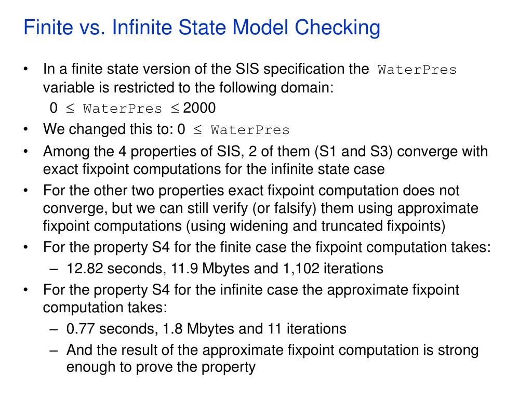Viewport: 532px width, 399px height.
Task: Click the first bullet point marker
Action: point(26,69)
